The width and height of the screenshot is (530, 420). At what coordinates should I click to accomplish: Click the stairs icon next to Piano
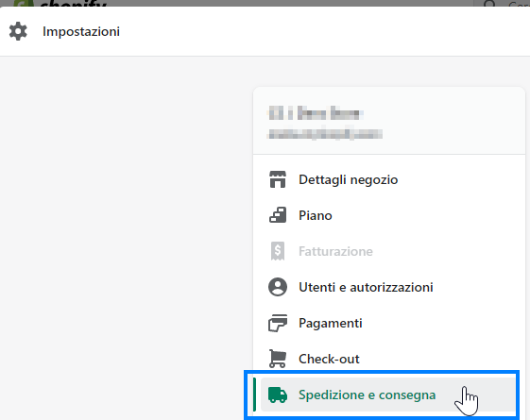click(278, 215)
